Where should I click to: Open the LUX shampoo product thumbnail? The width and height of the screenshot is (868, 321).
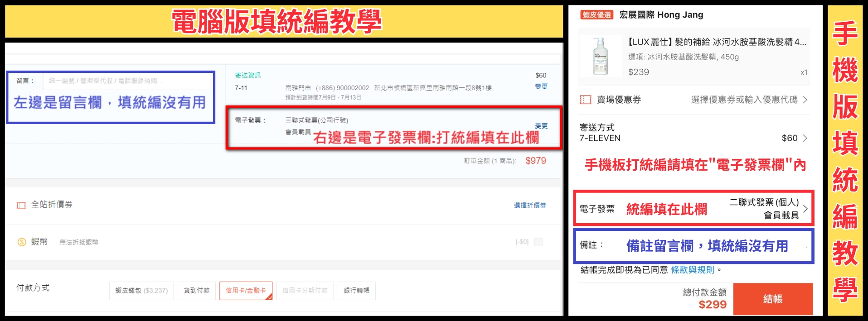600,57
